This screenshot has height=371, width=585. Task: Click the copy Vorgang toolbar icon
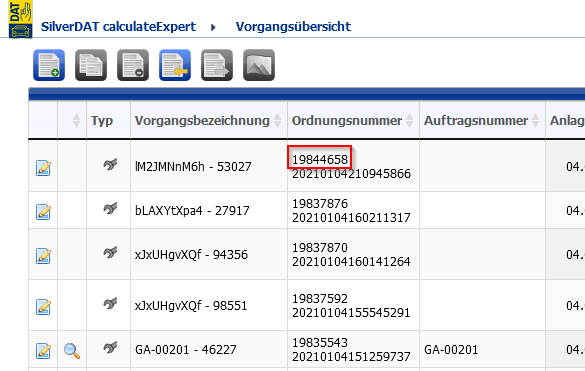tap(91, 65)
